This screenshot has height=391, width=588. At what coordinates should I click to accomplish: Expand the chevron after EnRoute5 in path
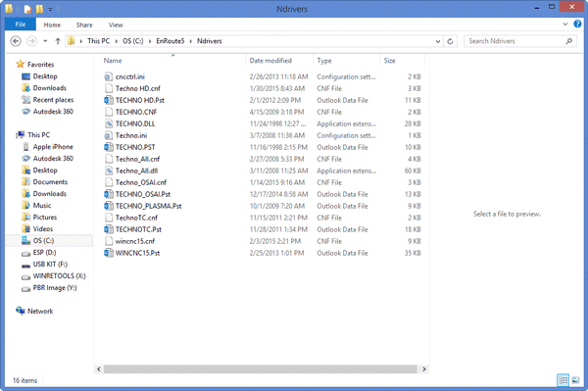(x=190, y=41)
